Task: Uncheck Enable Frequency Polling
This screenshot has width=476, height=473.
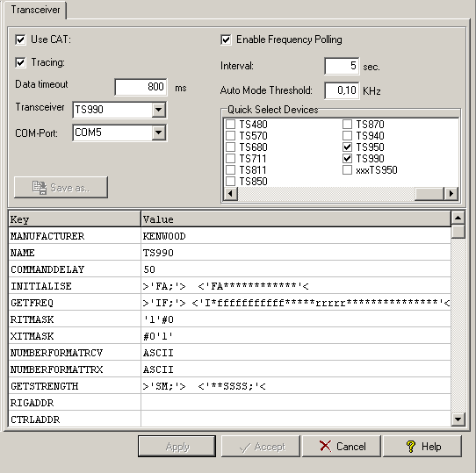Action: point(226,39)
